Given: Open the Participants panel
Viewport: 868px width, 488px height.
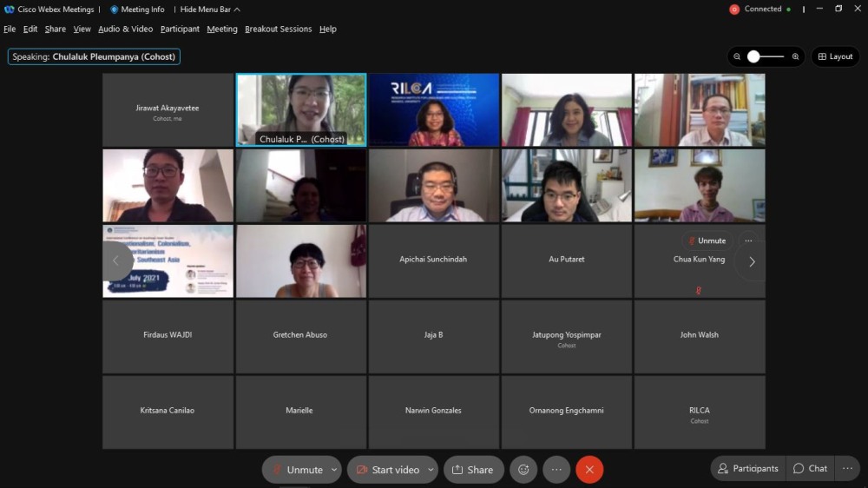Looking at the screenshot, I should [747, 469].
